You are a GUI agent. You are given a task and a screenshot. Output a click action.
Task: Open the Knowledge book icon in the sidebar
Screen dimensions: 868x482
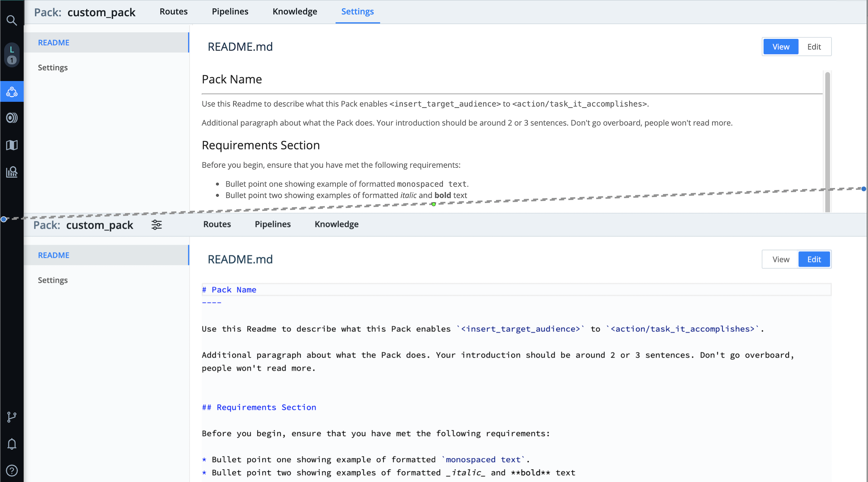point(12,145)
